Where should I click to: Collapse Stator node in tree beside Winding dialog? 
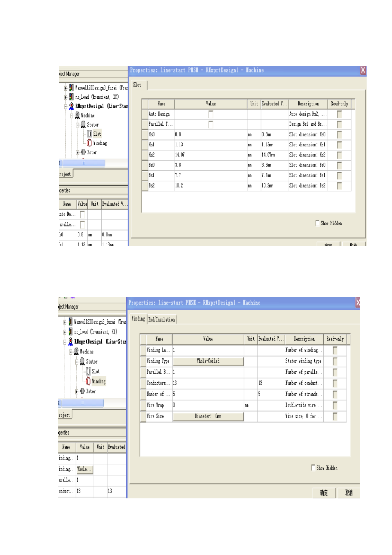pos(76,362)
